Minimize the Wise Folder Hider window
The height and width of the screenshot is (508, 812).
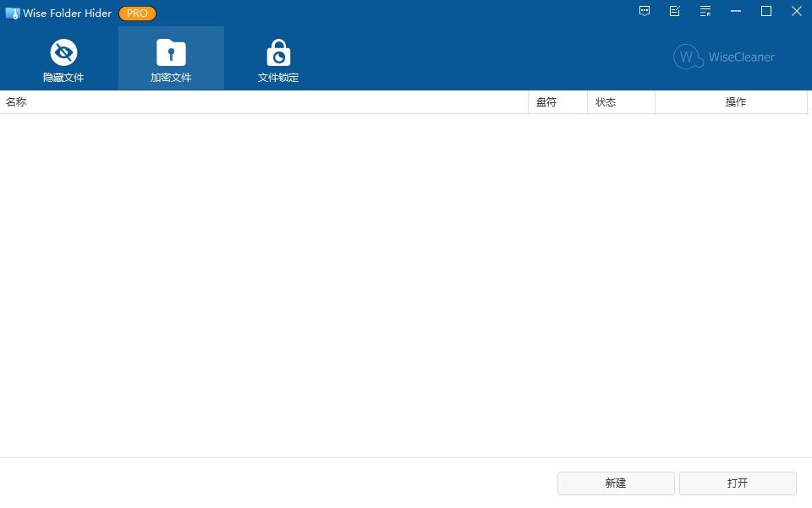tap(736, 11)
